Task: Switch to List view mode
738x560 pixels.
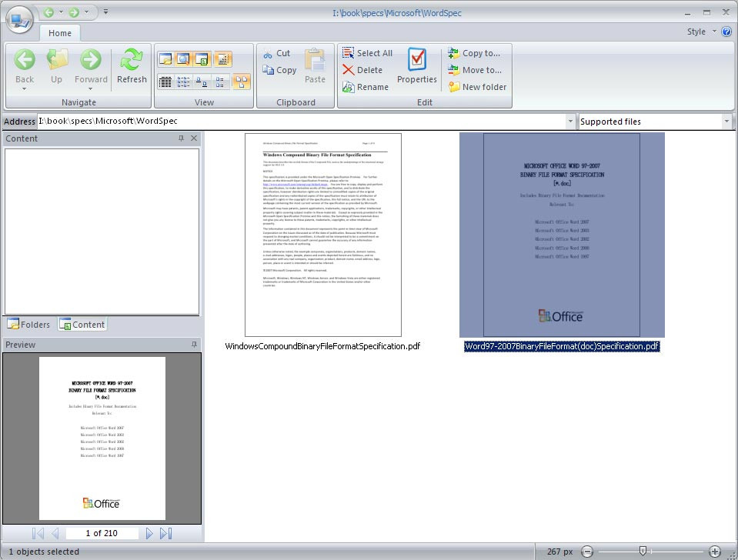Action: pyautogui.click(x=184, y=82)
